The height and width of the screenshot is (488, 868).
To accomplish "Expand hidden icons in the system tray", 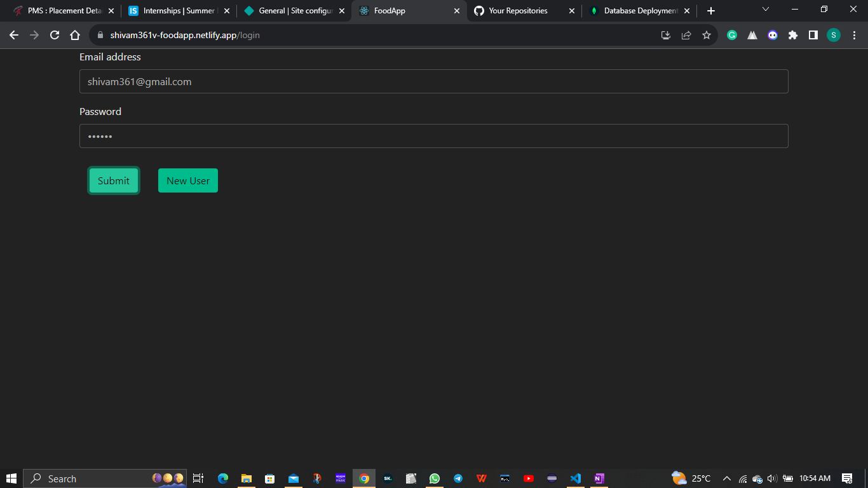I will pos(726,478).
